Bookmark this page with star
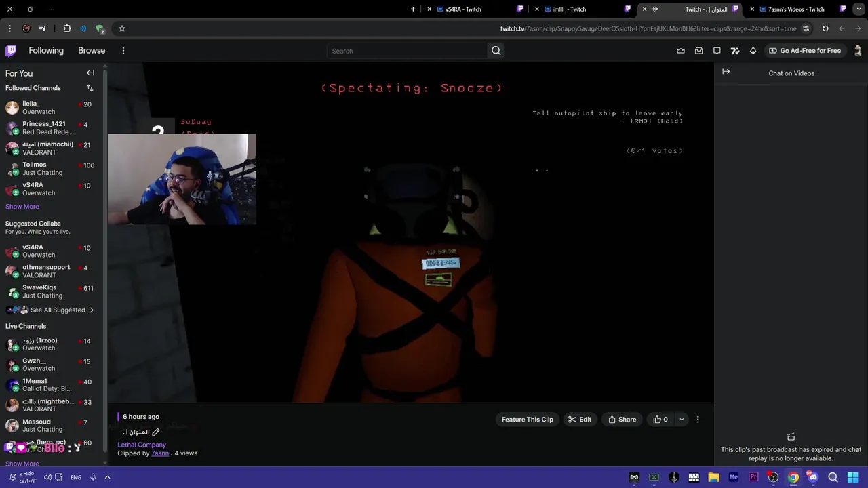This screenshot has height=488, width=868. pos(122,28)
